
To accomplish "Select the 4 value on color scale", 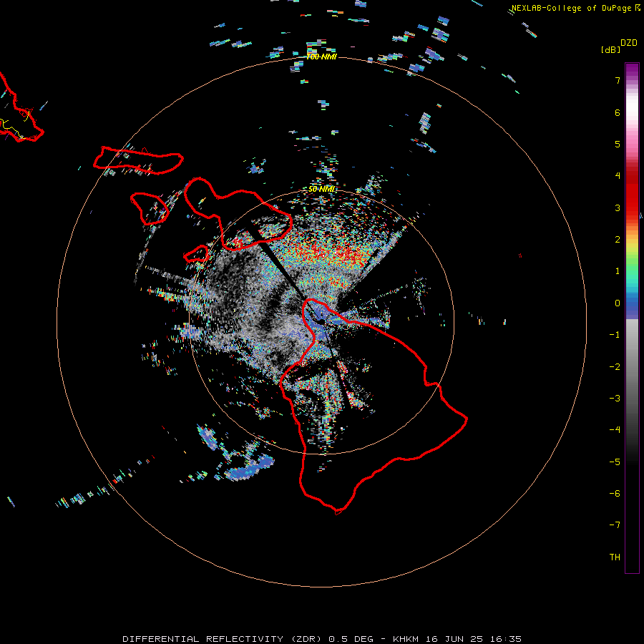I will 618,175.
